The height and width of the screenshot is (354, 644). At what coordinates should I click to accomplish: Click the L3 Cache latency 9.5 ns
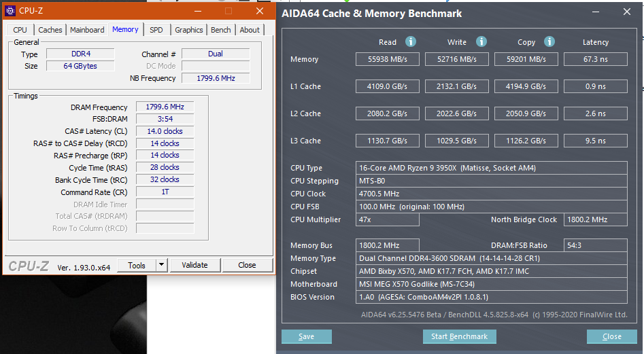pos(596,140)
